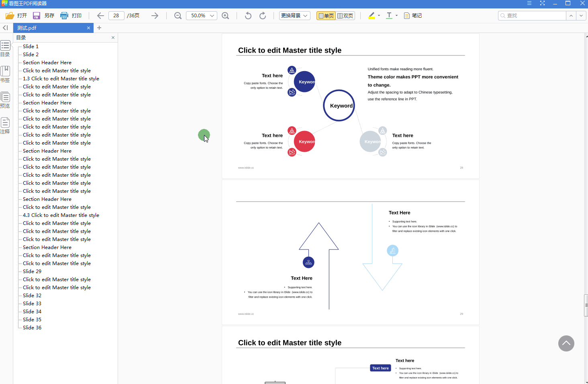This screenshot has width=588, height=384.
Task: Close the 目录 outline panel
Action: pos(113,38)
